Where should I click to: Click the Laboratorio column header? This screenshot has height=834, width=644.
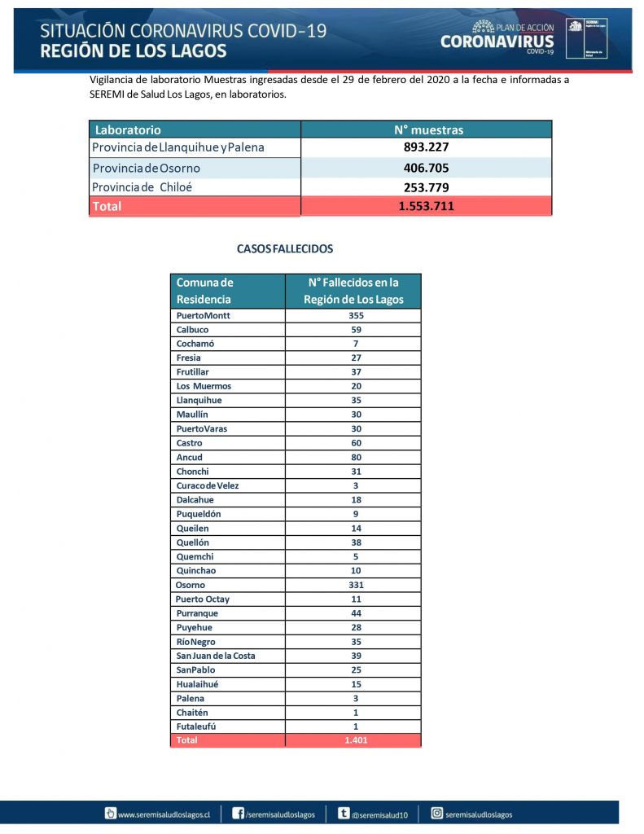tap(128, 129)
